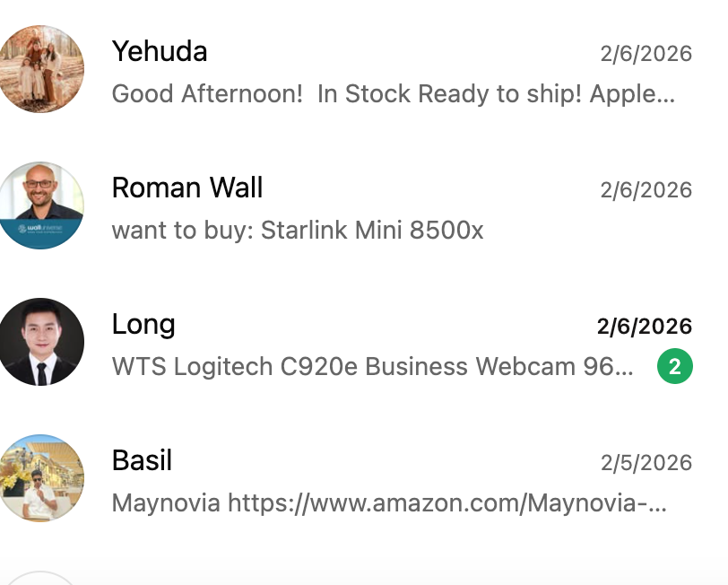Image resolution: width=728 pixels, height=585 pixels.
Task: Click the word Maynovia in Basil's preview
Action: point(166,502)
